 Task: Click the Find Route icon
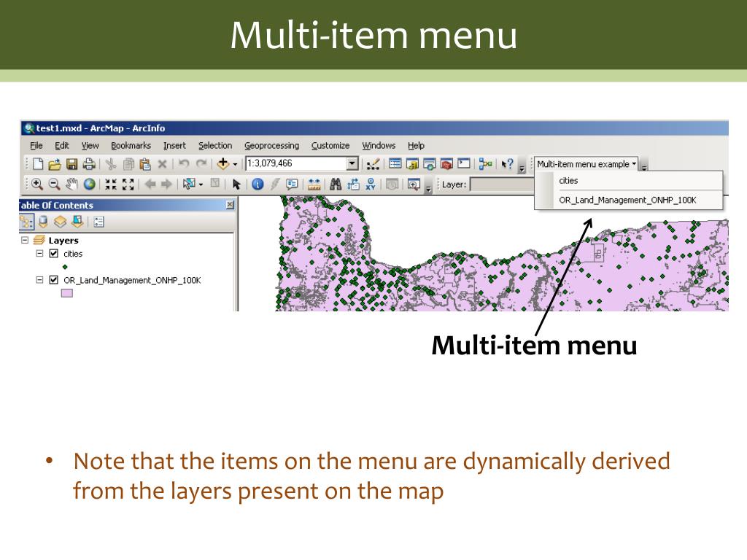[x=353, y=184]
